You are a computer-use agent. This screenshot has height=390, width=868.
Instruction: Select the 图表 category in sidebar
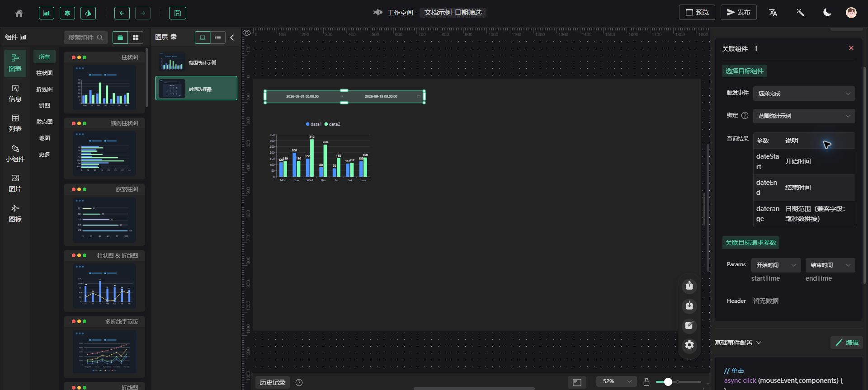(15, 63)
